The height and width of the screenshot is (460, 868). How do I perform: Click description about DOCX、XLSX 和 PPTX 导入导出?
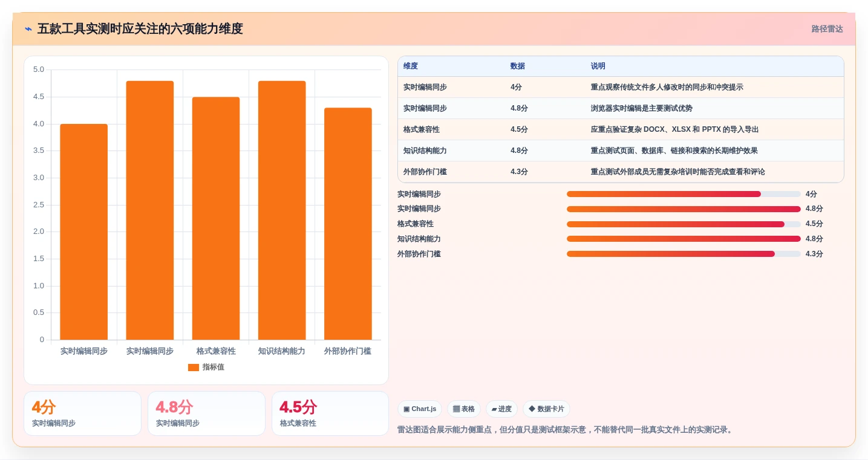[x=674, y=130]
